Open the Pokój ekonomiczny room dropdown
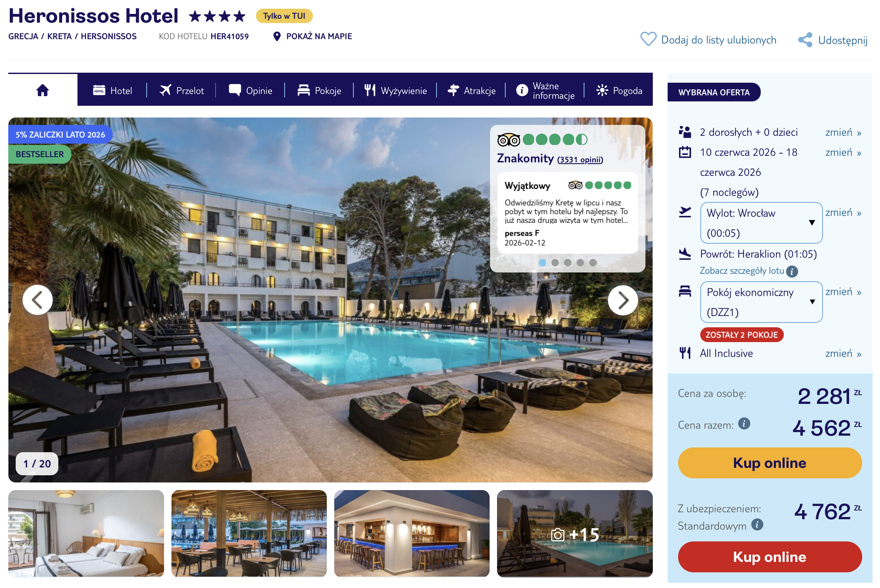This screenshot has width=880, height=588. coord(761,302)
